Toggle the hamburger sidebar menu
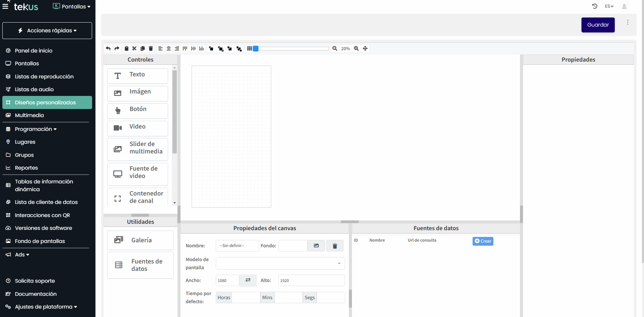Image resolution: width=644 pixels, height=317 pixels. [x=5, y=6]
